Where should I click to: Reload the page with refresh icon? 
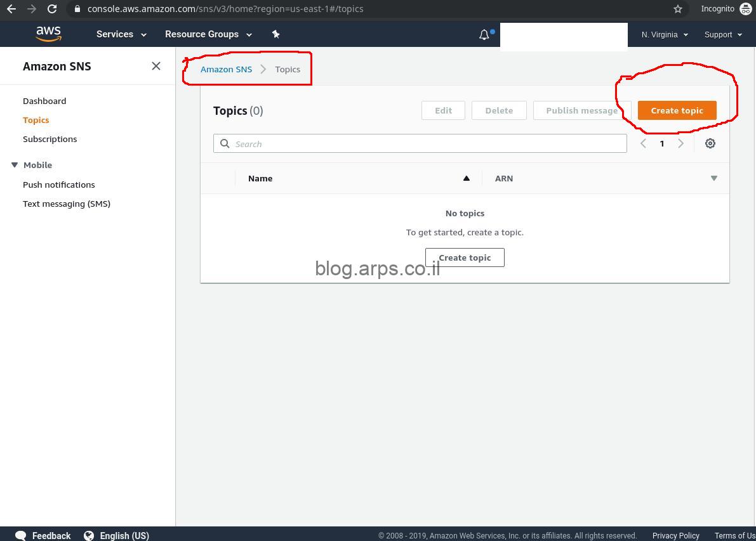(52, 9)
